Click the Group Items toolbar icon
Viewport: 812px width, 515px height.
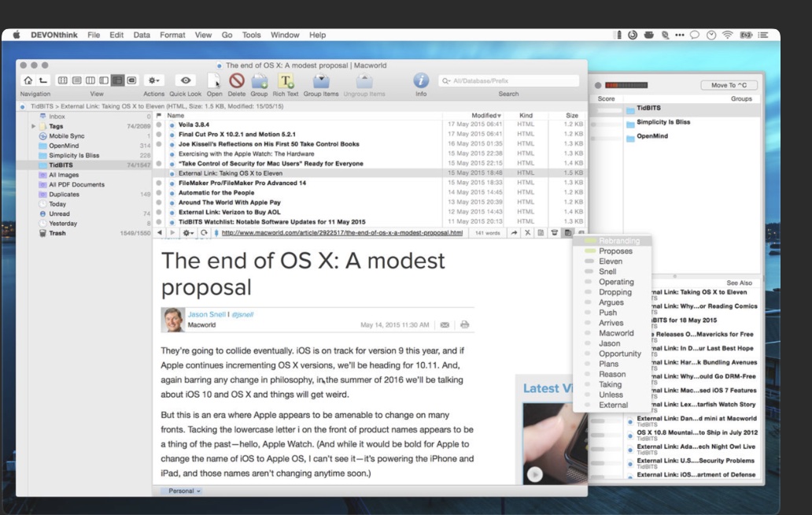(321, 80)
